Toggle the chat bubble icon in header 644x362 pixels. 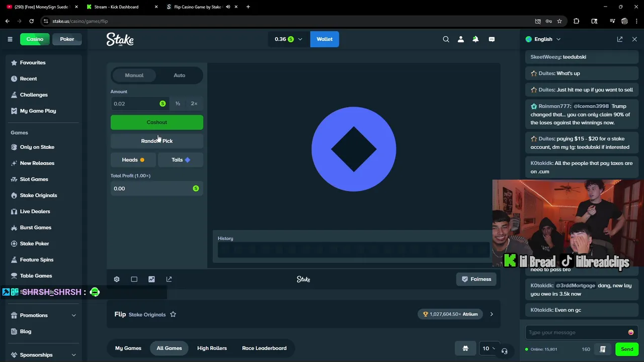point(492,39)
